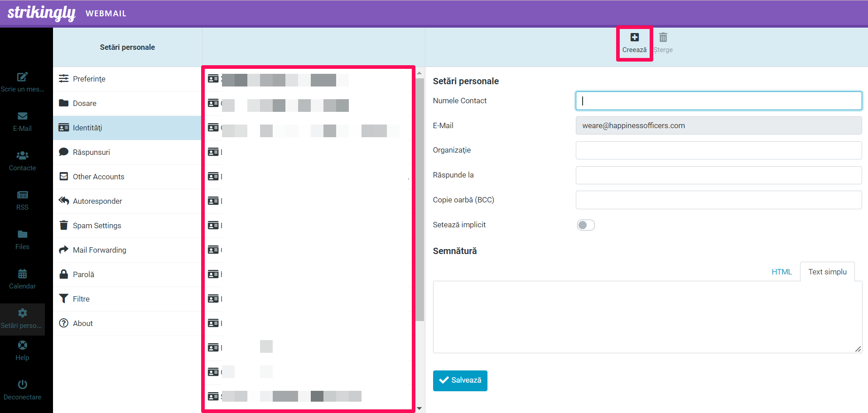Open Spam Settings section

[x=127, y=226]
